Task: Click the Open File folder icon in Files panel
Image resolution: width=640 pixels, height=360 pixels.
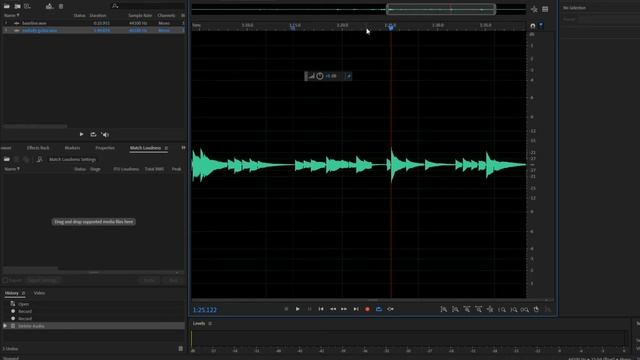Action: click(x=7, y=6)
